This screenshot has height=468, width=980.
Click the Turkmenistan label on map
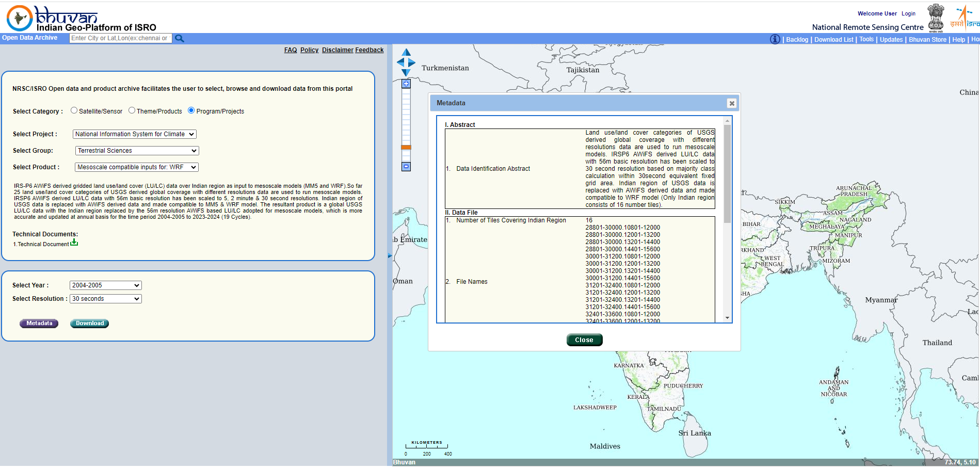pos(445,68)
